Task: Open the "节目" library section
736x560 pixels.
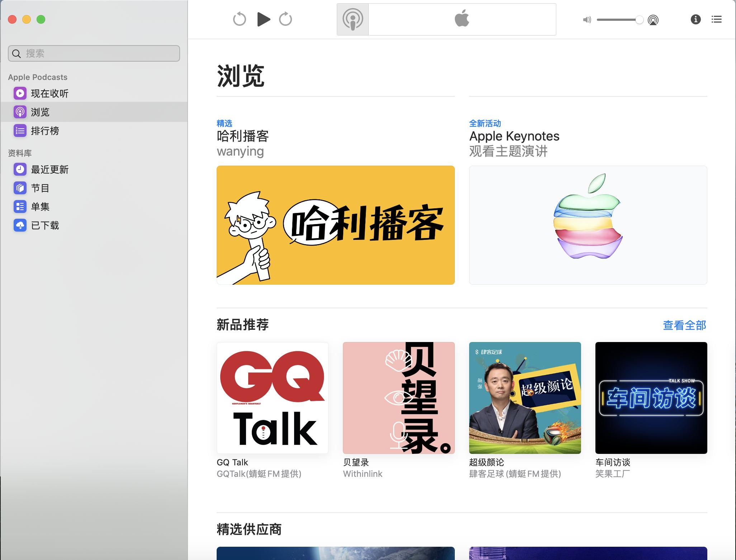Action: (39, 188)
